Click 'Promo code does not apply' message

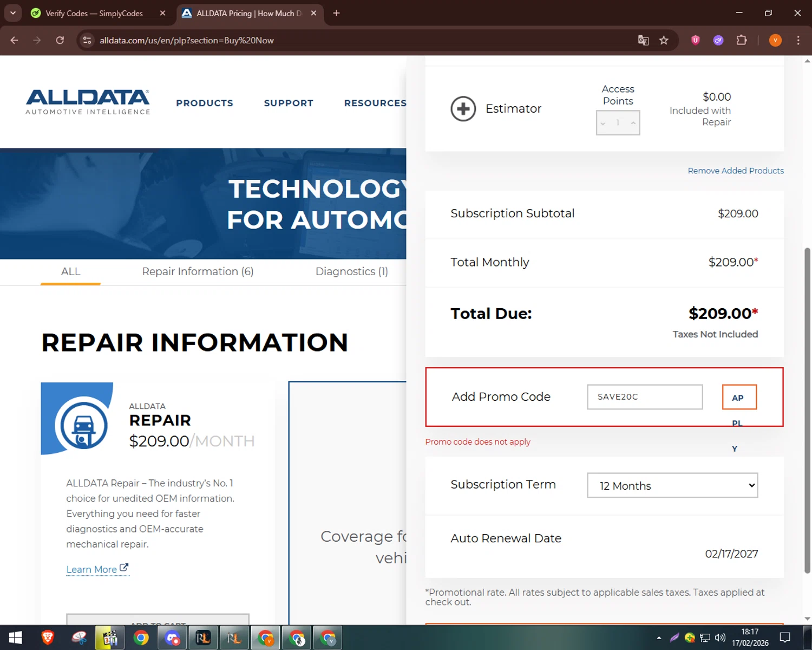pyautogui.click(x=478, y=441)
